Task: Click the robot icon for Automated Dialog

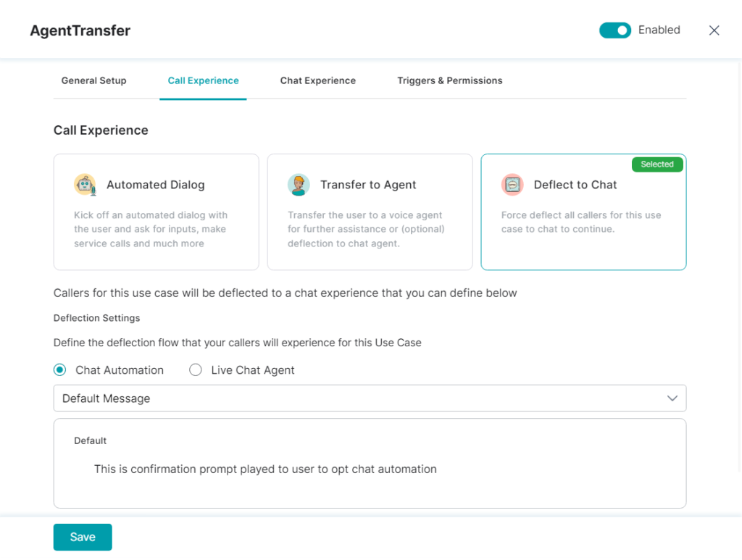Action: [x=86, y=185]
